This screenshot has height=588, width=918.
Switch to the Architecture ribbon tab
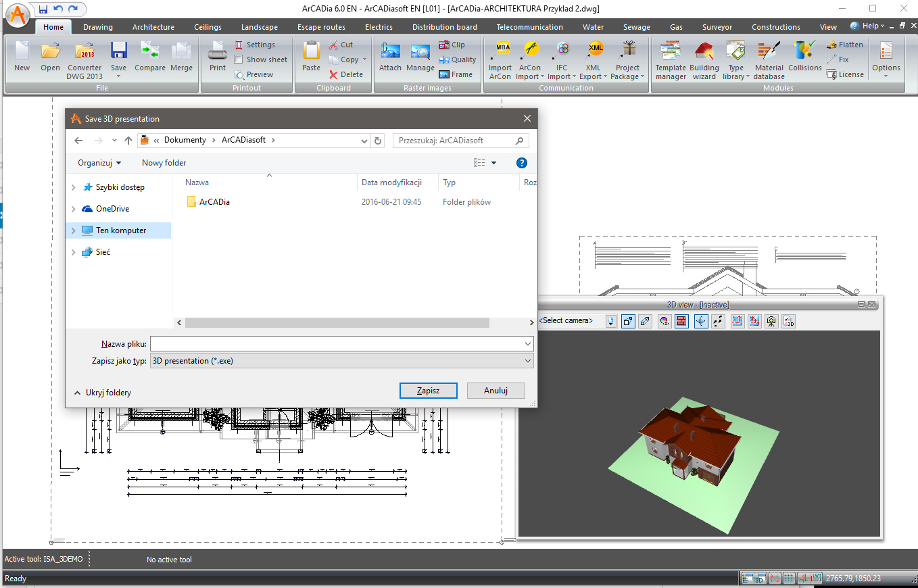tap(153, 27)
